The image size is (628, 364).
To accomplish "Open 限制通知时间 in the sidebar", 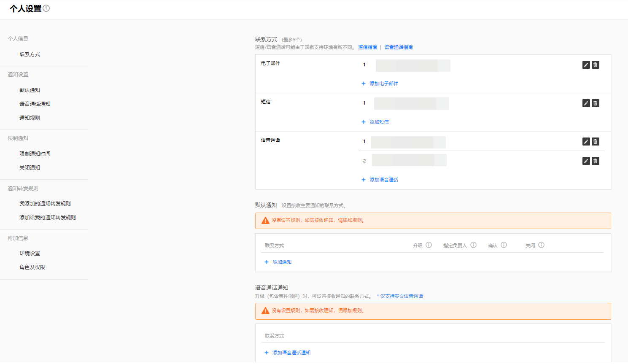I will click(x=35, y=154).
